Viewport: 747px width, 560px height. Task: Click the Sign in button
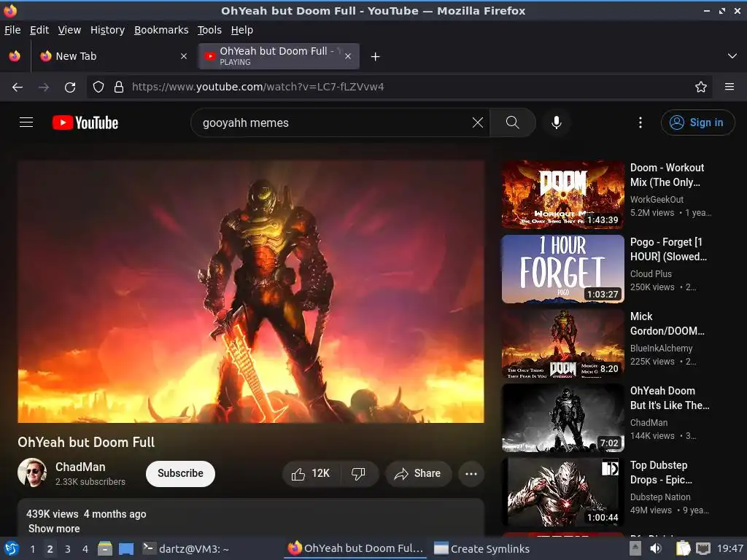pyautogui.click(x=697, y=122)
